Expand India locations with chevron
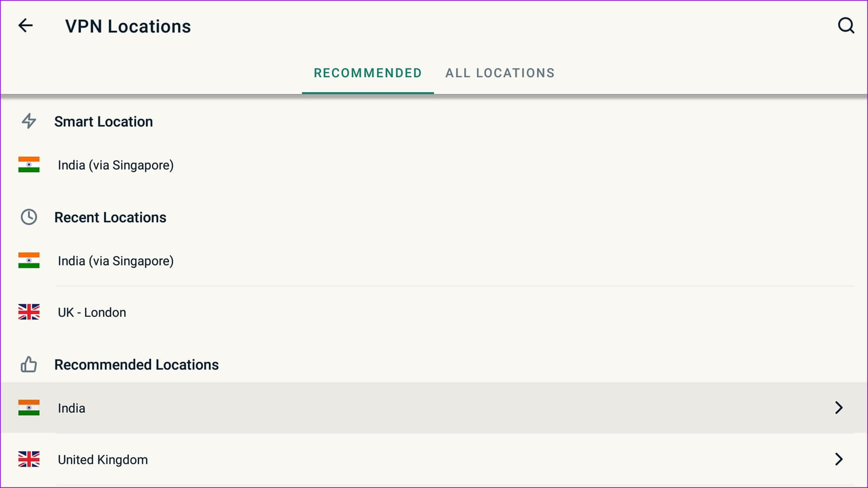868x488 pixels. 839,407
